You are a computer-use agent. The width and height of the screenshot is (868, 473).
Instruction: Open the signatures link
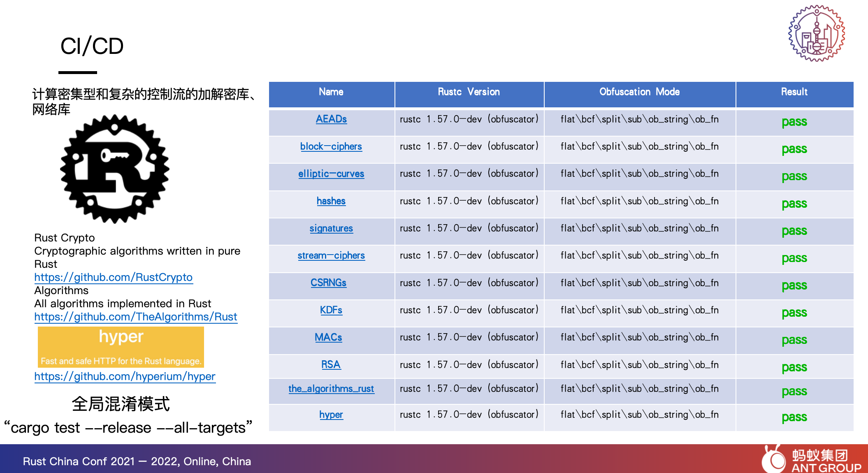click(x=331, y=228)
